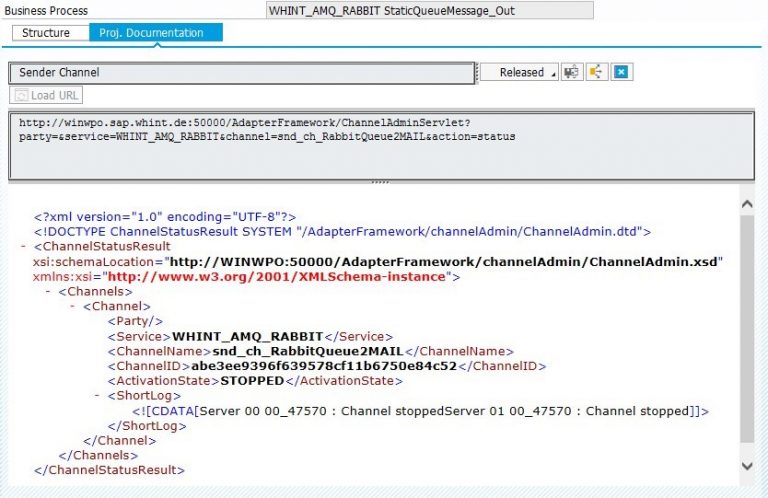
Task: Collapse the Channel XML node
Action: pos(72,306)
